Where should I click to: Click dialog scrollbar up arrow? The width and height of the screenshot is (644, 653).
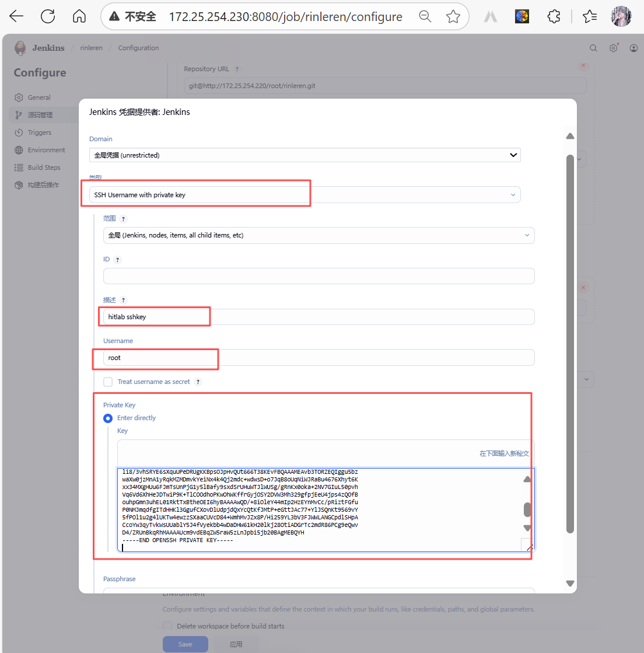[570, 136]
